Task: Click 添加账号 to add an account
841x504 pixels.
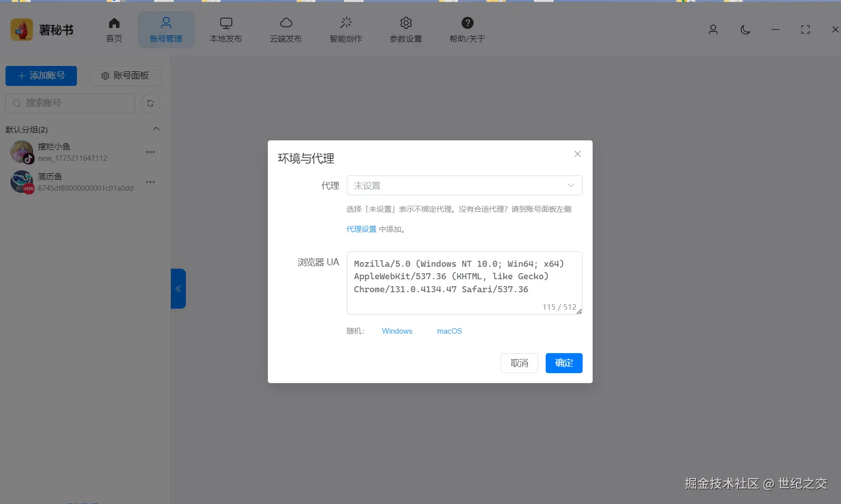Action: coord(40,75)
